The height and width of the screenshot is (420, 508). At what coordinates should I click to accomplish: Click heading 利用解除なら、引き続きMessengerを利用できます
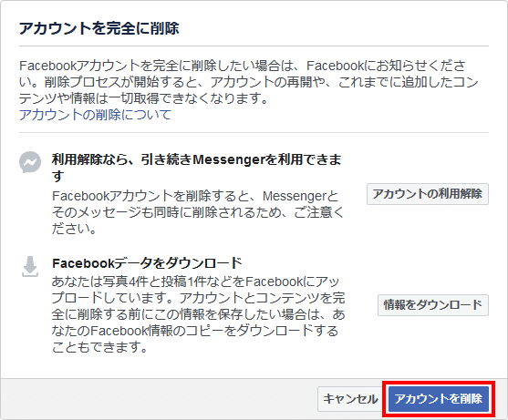click(197, 168)
